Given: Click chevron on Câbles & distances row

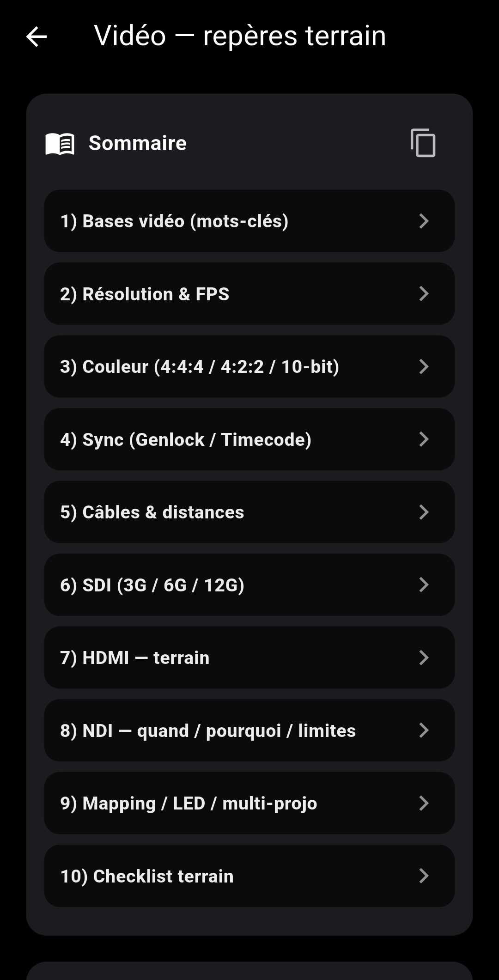Looking at the screenshot, I should [424, 512].
